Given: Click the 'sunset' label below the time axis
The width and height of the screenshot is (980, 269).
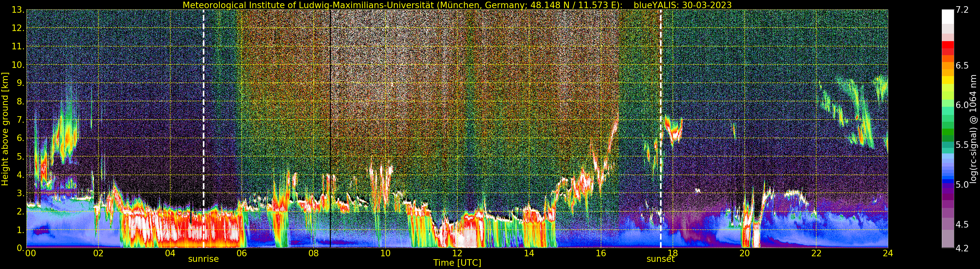Looking at the screenshot, I should pos(660,259).
